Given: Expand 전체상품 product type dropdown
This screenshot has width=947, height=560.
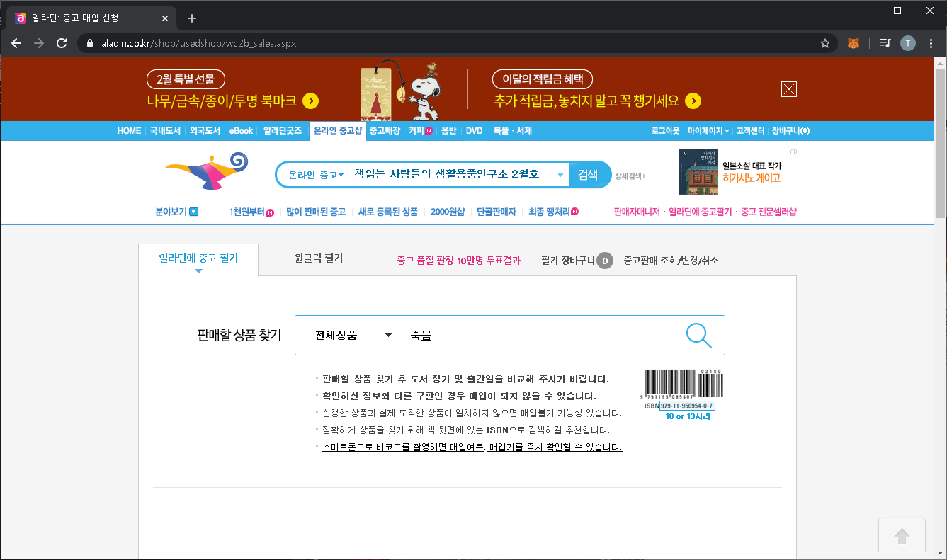Looking at the screenshot, I should [353, 336].
